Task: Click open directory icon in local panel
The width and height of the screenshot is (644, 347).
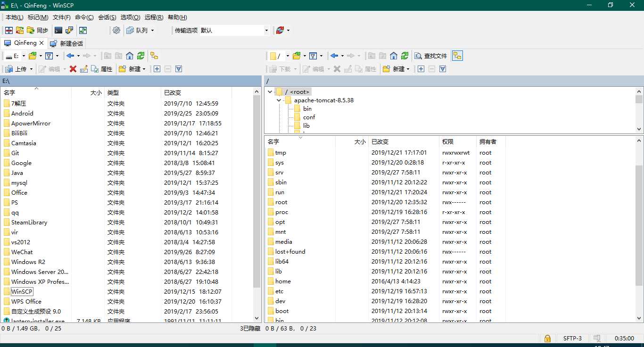Action: point(33,56)
